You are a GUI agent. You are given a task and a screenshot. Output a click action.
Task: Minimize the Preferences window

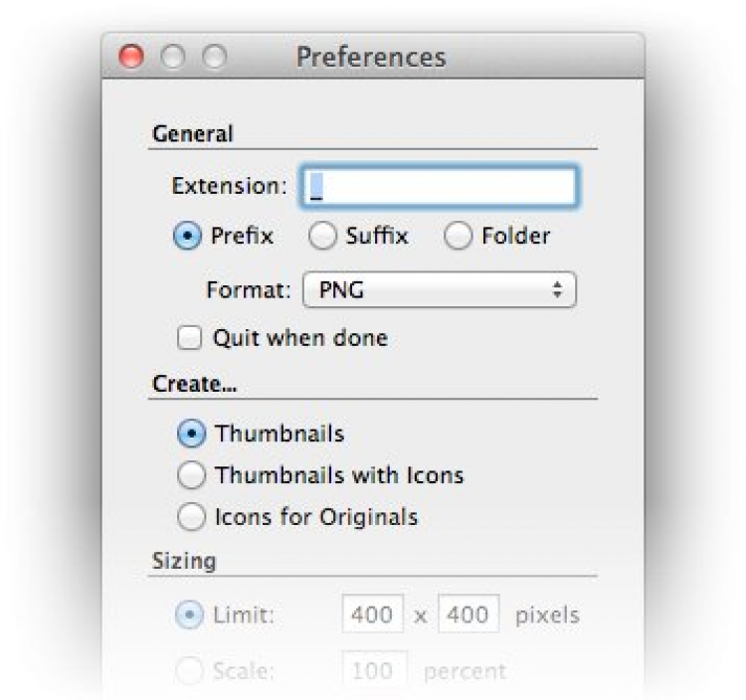click(x=173, y=58)
